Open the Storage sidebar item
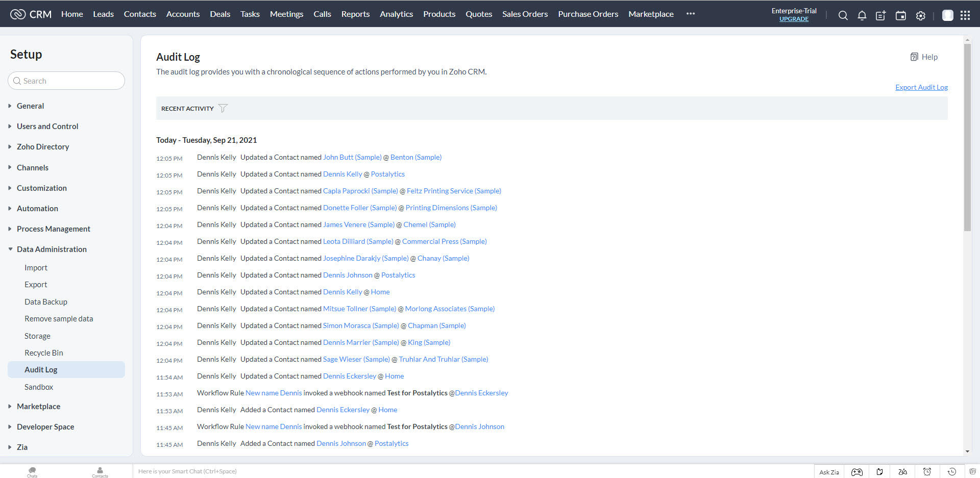 37,336
